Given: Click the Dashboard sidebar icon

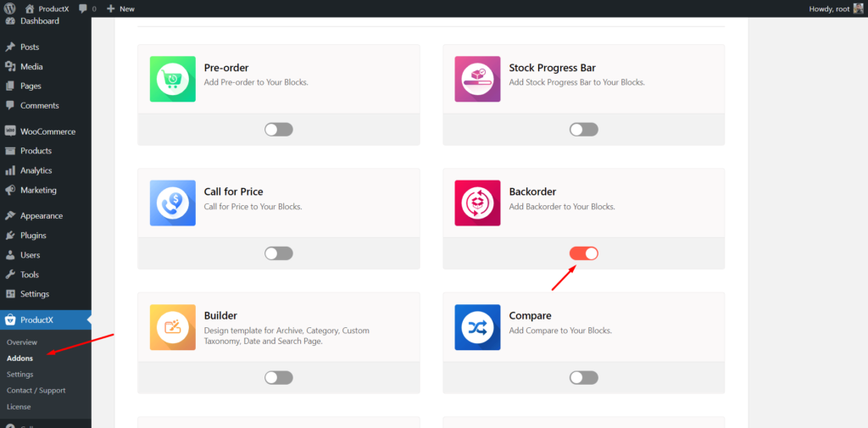Looking at the screenshot, I should coord(10,21).
